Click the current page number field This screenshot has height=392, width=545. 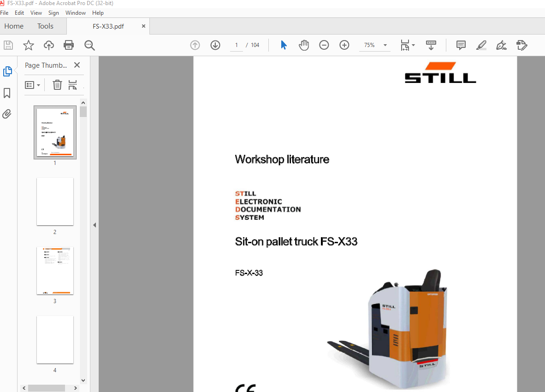(x=237, y=45)
